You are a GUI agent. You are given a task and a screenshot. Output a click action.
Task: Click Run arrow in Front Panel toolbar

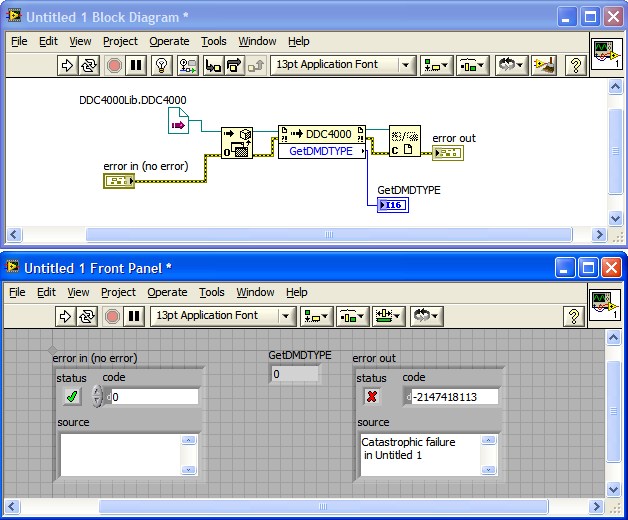point(65,316)
